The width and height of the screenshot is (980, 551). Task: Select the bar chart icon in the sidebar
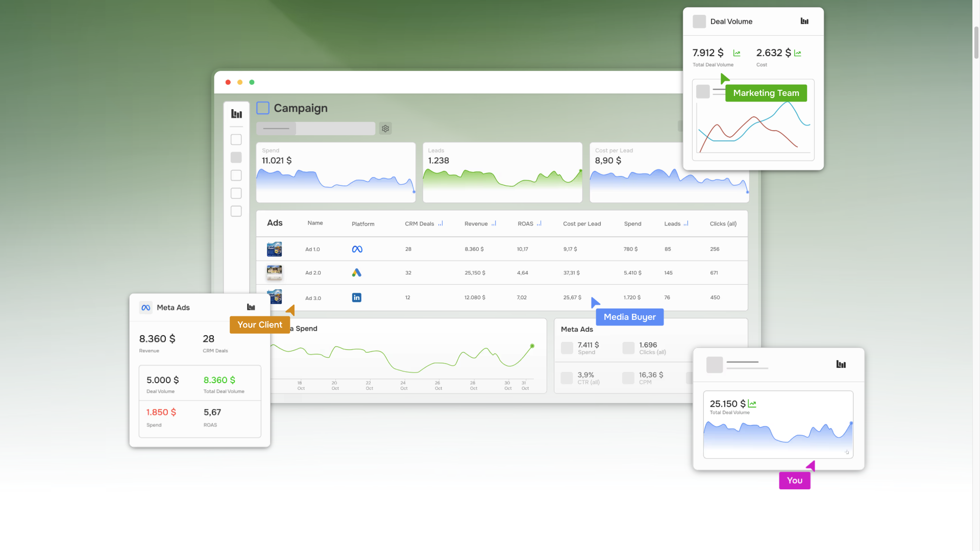(236, 113)
